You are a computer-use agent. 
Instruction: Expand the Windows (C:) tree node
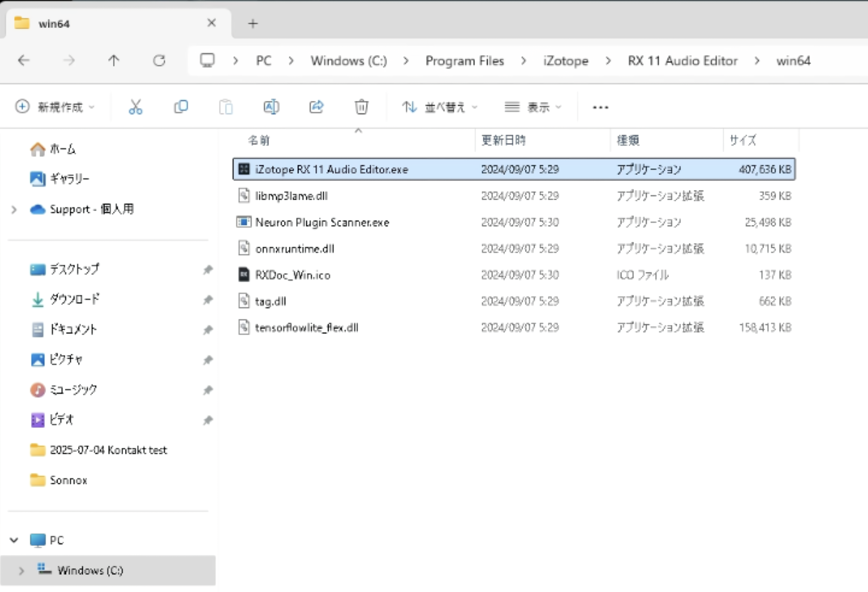pos(22,571)
